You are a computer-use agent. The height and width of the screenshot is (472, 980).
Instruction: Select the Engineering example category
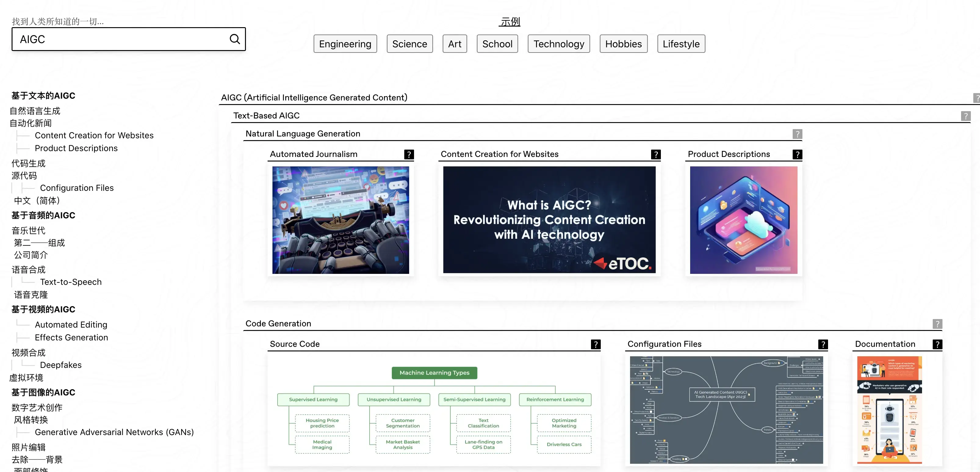(x=345, y=44)
